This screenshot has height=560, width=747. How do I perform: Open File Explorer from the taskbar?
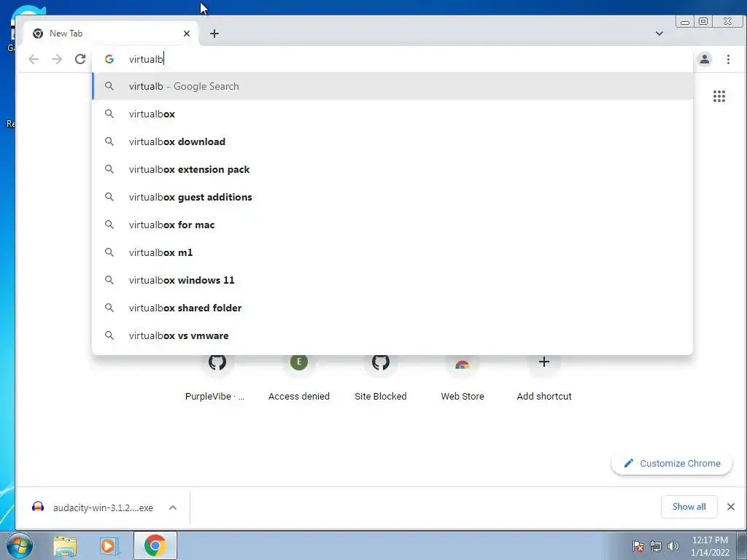(65, 545)
